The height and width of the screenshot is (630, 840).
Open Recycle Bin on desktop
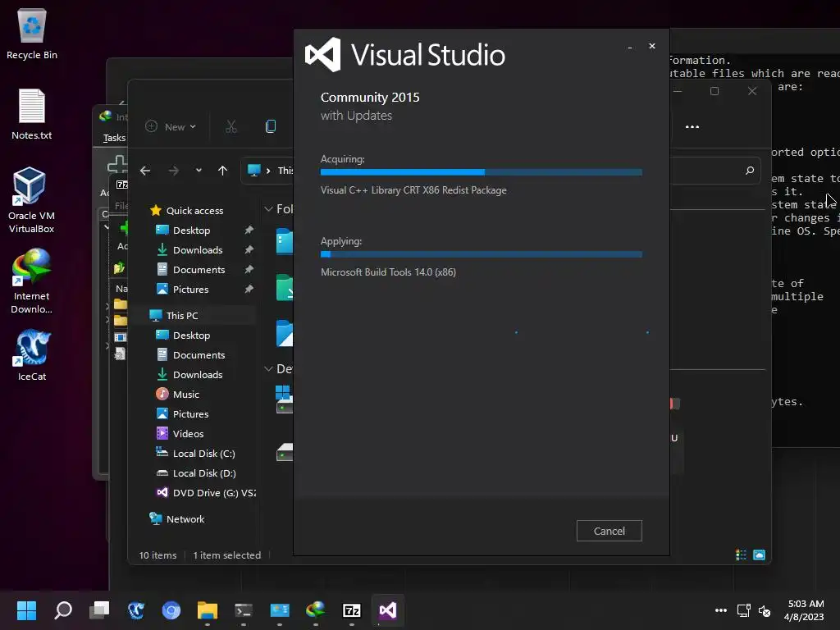[x=32, y=34]
